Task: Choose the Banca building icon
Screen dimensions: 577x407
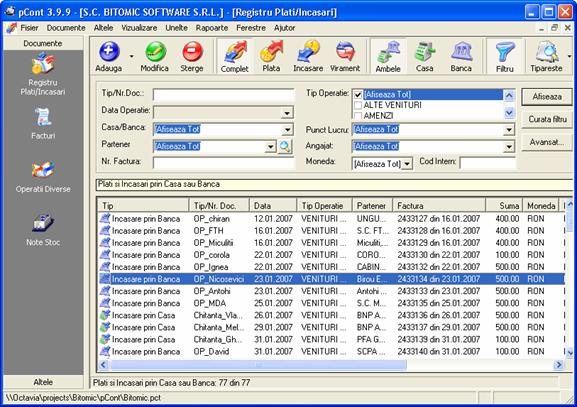Action: pos(461,52)
